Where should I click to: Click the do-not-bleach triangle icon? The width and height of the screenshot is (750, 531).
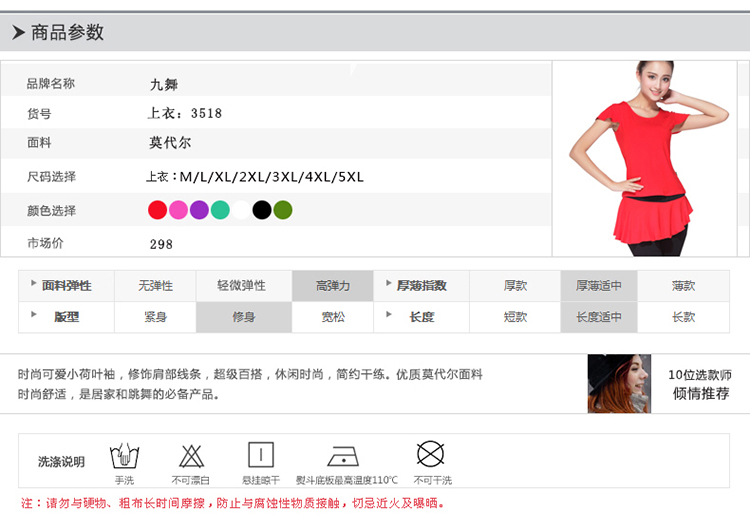[193, 456]
